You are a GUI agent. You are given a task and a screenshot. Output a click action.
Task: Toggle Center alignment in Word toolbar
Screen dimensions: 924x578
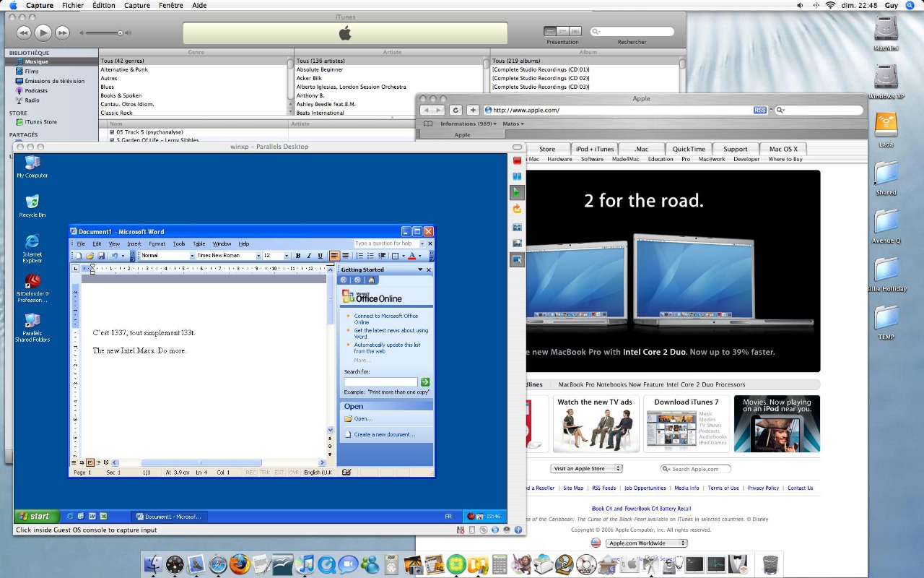[346, 256]
